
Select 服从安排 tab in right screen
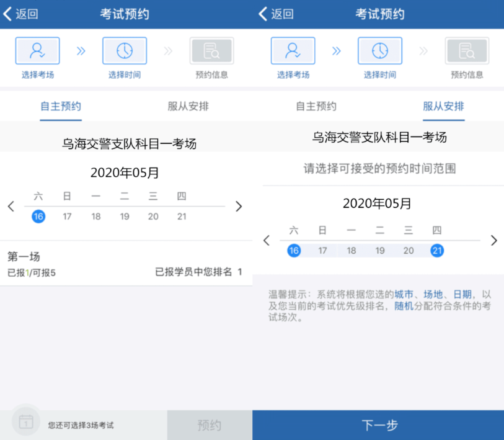(x=444, y=106)
